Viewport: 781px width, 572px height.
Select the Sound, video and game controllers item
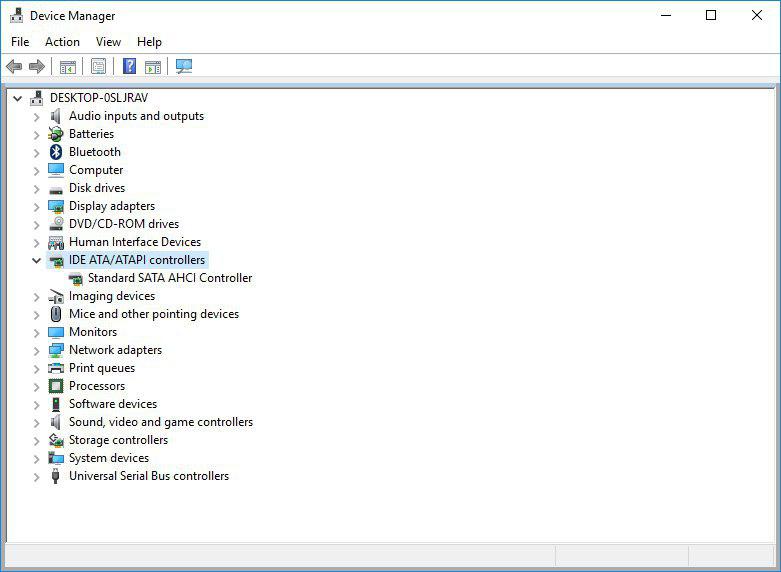click(x=160, y=422)
